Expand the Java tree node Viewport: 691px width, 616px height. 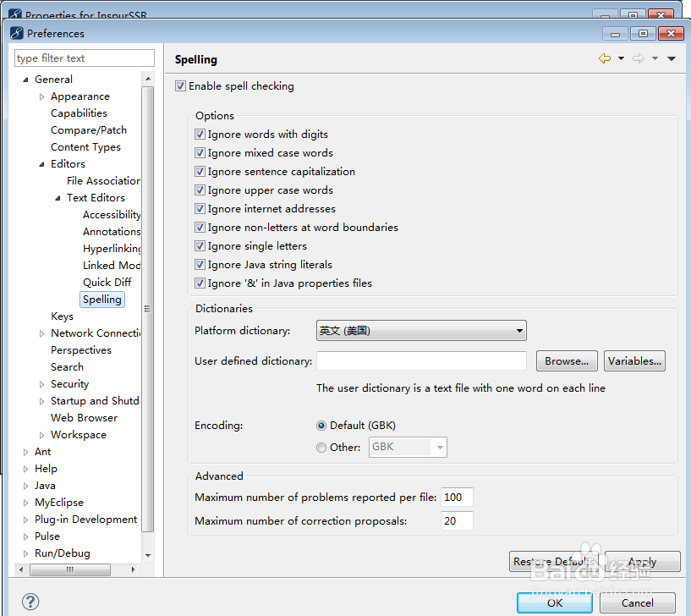[25, 486]
